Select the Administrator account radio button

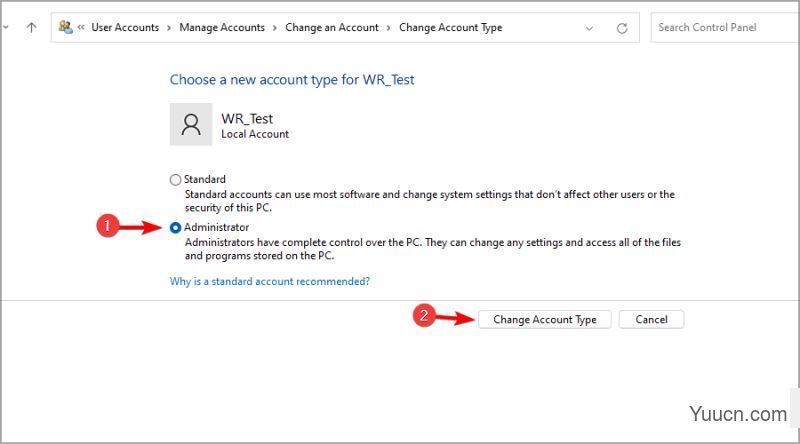coord(175,228)
